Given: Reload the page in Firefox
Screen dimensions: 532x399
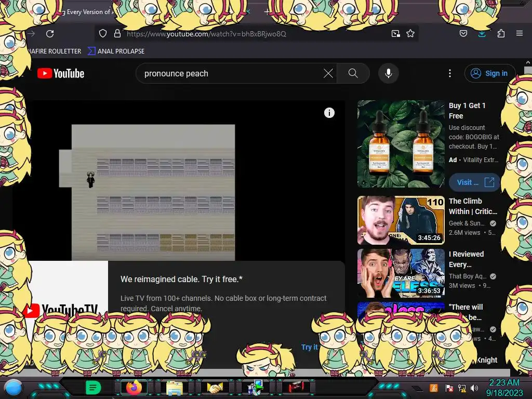Looking at the screenshot, I should click(50, 34).
